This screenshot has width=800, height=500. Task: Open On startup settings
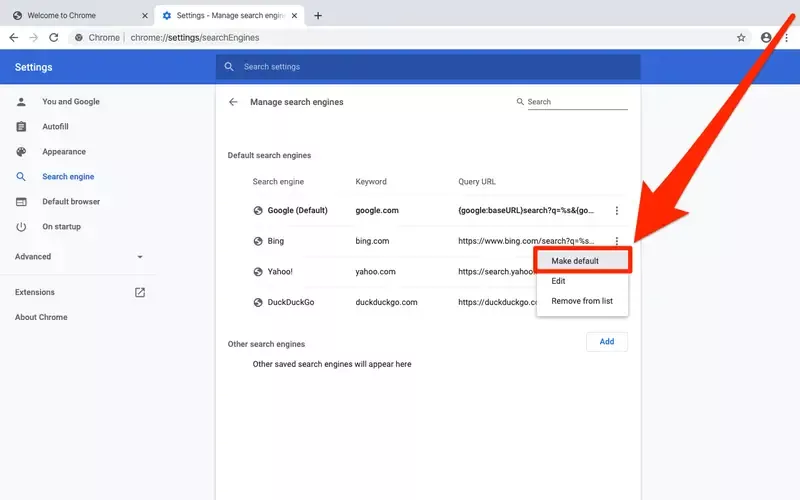pyautogui.click(x=61, y=227)
